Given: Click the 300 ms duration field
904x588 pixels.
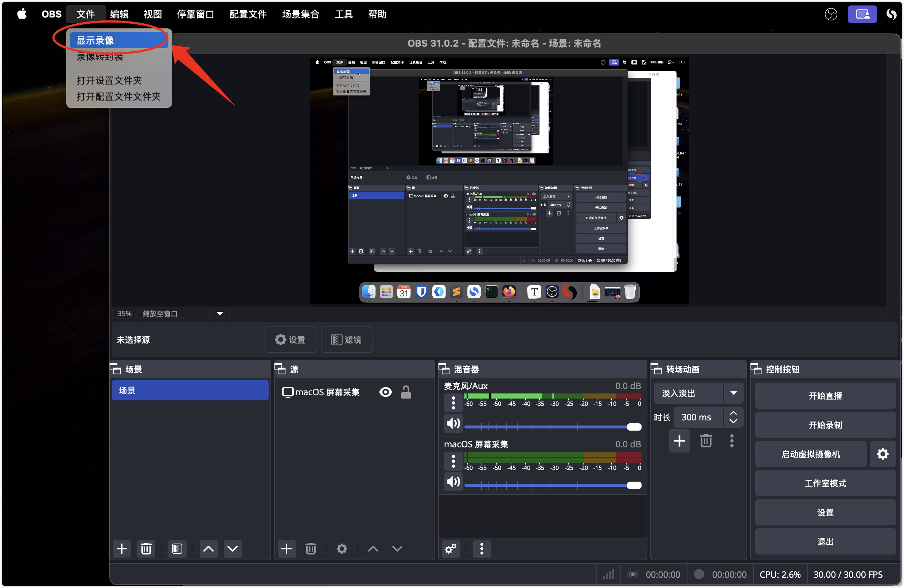Looking at the screenshot, I should point(699,417).
